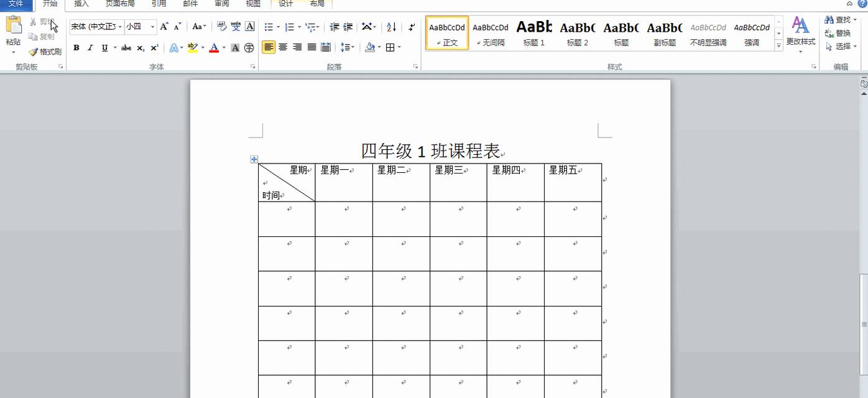Screen dimensions: 868x398
Task: Apply the 无间隔 style
Action: tap(491, 34)
